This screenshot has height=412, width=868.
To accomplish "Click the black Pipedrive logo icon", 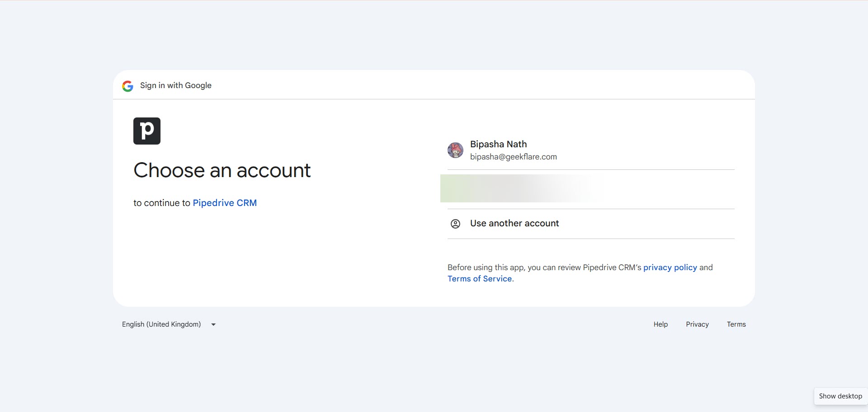I will pyautogui.click(x=147, y=131).
